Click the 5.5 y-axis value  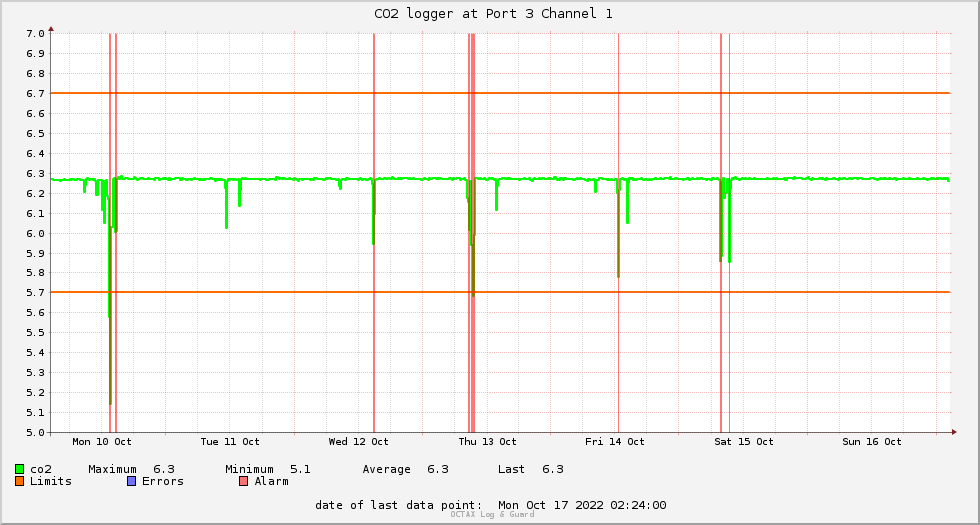pyautogui.click(x=35, y=333)
